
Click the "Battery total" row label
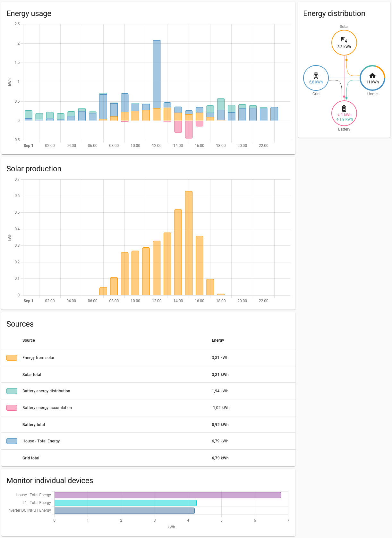click(x=34, y=425)
